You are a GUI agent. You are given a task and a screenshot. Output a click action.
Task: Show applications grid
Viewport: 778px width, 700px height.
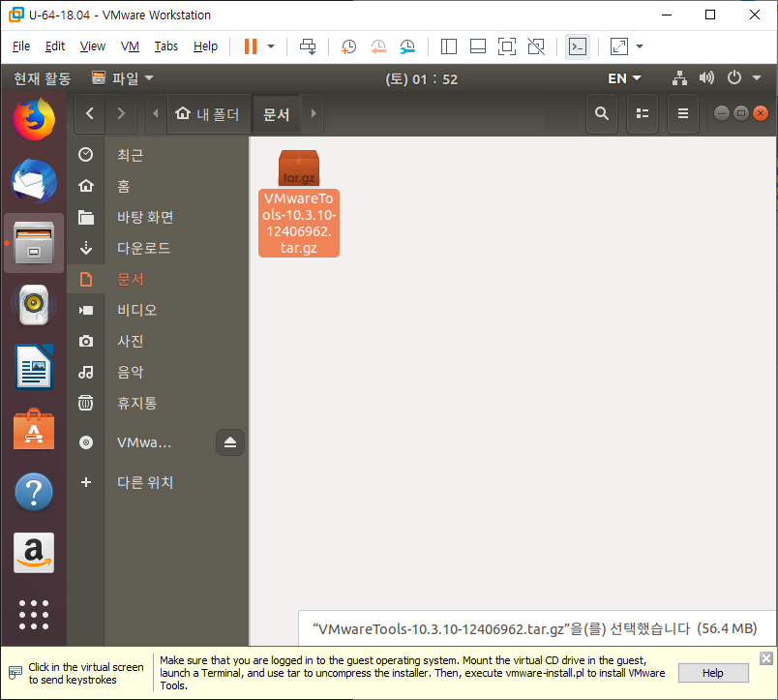pos(34,615)
